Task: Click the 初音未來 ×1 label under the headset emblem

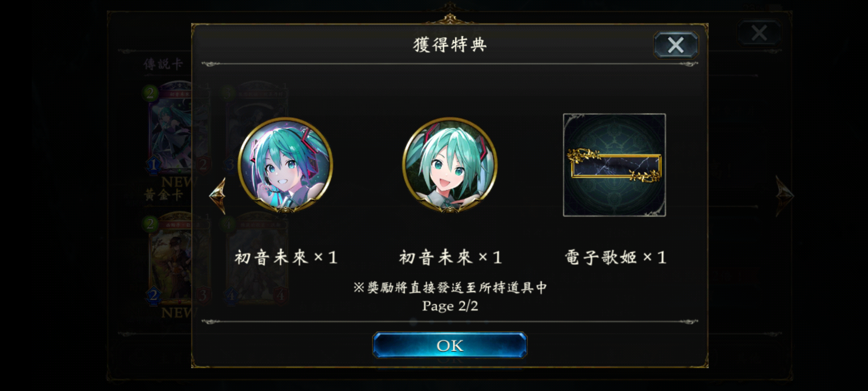Action: pos(286,258)
